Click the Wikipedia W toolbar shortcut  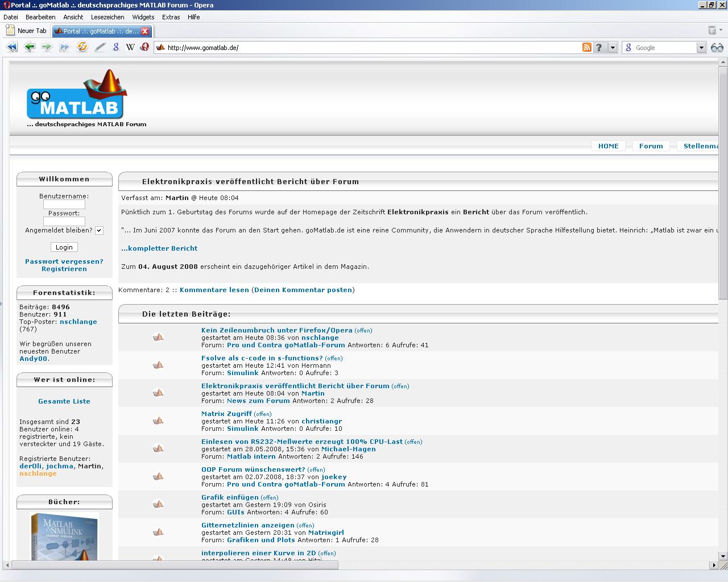tap(130, 47)
